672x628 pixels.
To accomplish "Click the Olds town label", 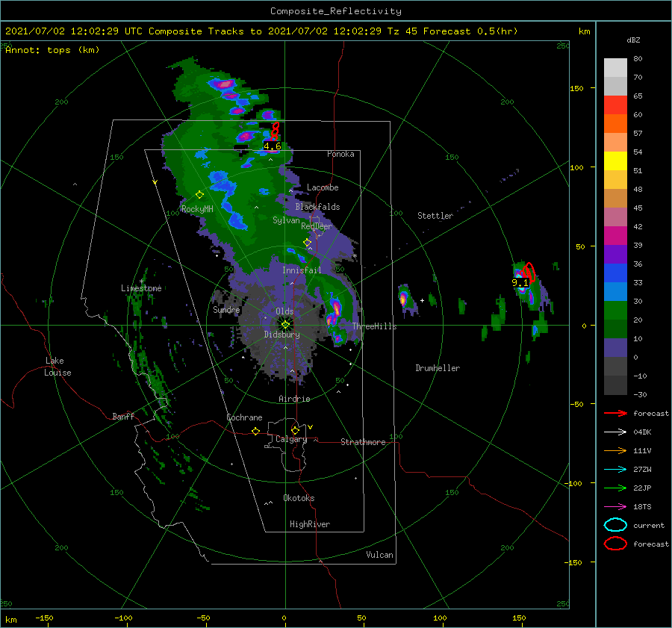I will [284, 311].
